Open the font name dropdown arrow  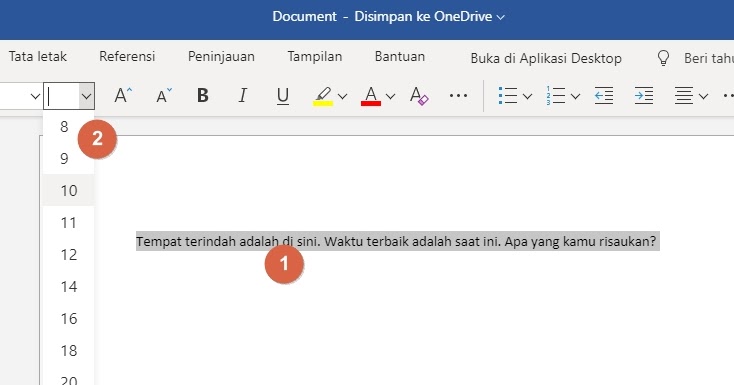(x=35, y=96)
